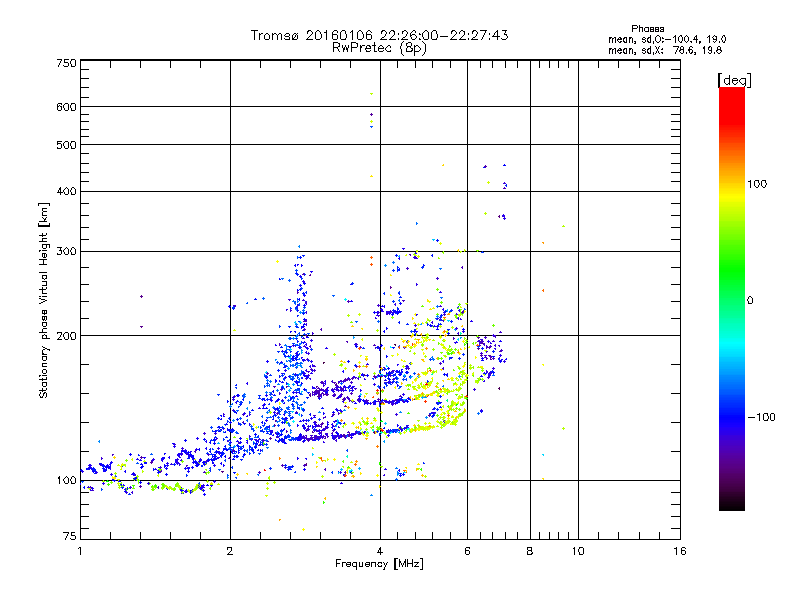The height and width of the screenshot is (600, 800).
Task: Click the colorbar tick label '100'
Action: (757, 184)
